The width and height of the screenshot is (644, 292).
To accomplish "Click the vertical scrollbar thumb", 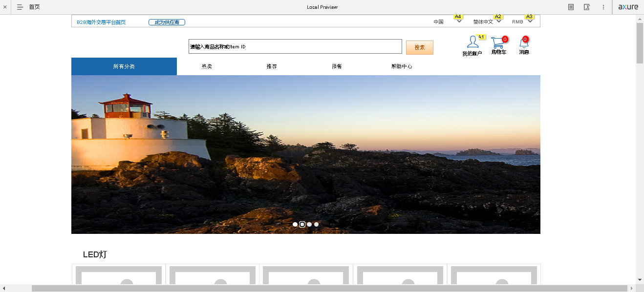I will tap(640, 43).
